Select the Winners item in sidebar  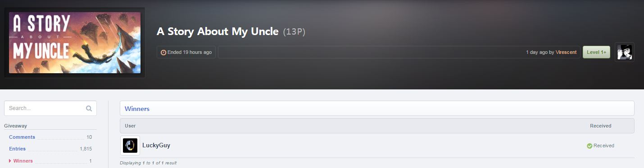[23, 161]
